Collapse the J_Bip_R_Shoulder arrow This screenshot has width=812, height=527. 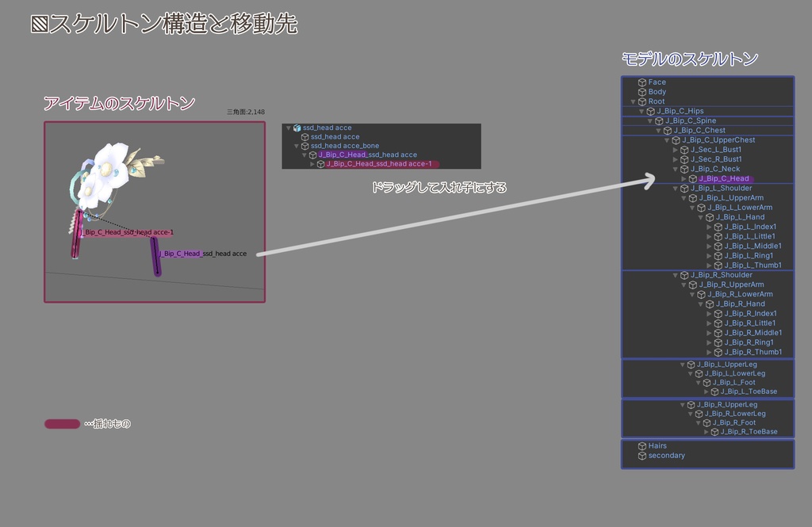pos(676,276)
